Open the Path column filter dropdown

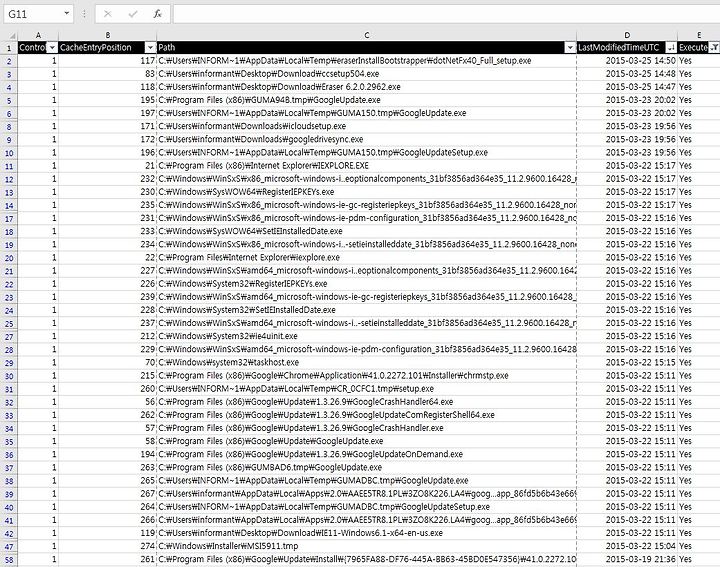(570, 47)
